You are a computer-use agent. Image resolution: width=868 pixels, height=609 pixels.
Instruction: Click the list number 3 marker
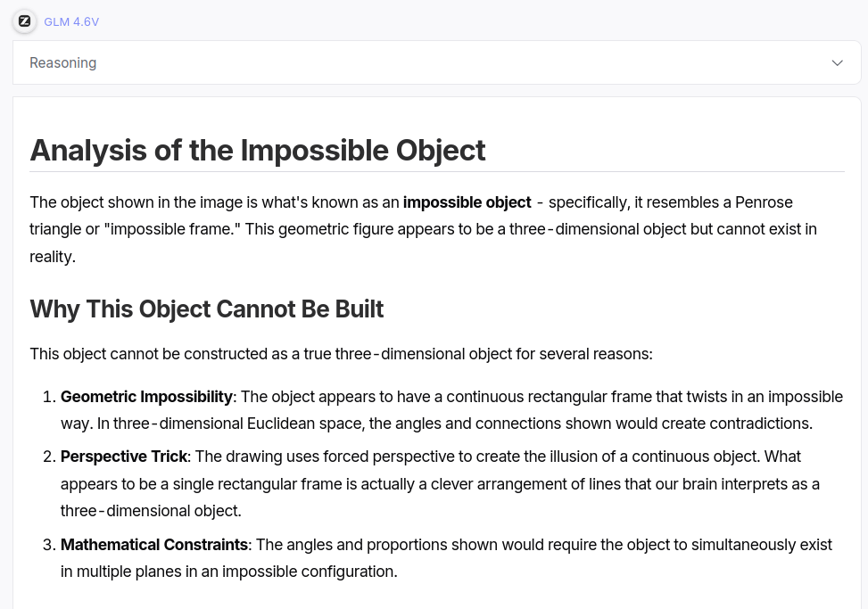tap(49, 545)
